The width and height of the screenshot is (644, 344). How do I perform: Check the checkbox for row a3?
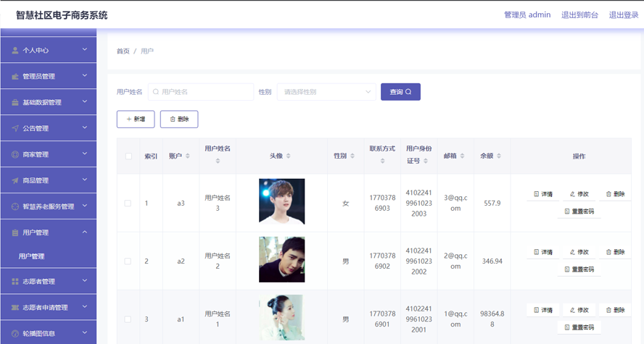[x=128, y=204]
